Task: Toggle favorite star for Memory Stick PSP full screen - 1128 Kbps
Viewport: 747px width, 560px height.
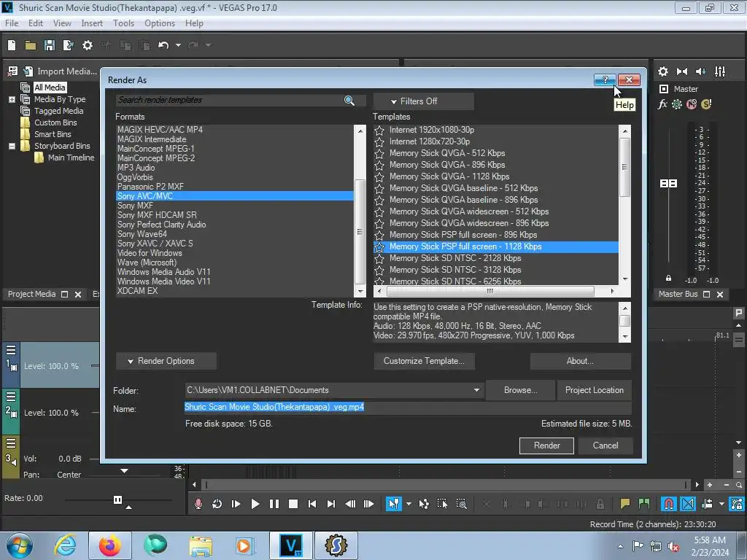Action: 379,246
